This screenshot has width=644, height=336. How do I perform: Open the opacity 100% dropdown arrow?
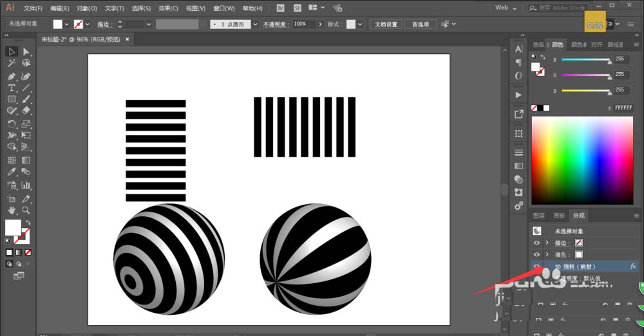click(x=320, y=24)
